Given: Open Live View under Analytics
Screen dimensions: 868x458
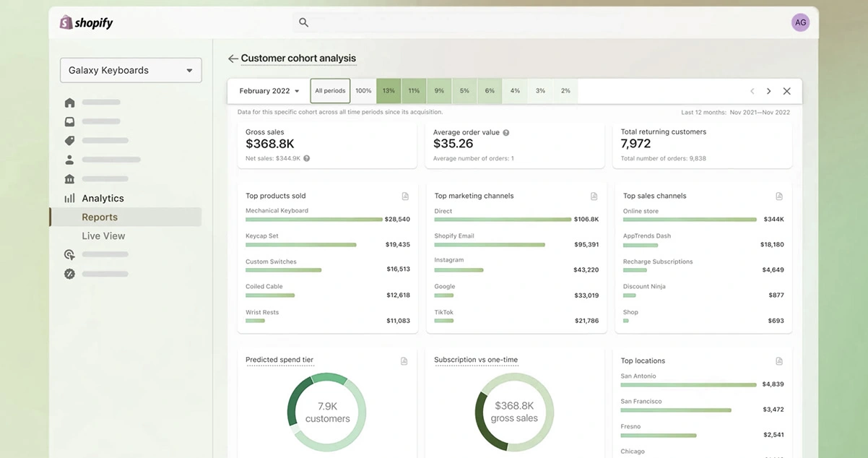Looking at the screenshot, I should [x=103, y=236].
